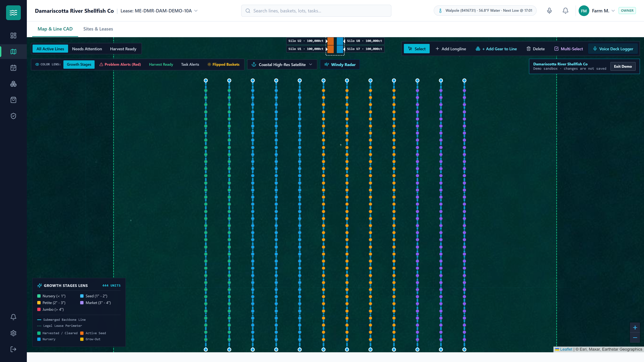The width and height of the screenshot is (644, 362).
Task: Open the gear cluster icon in sidebar
Action: tap(13, 84)
